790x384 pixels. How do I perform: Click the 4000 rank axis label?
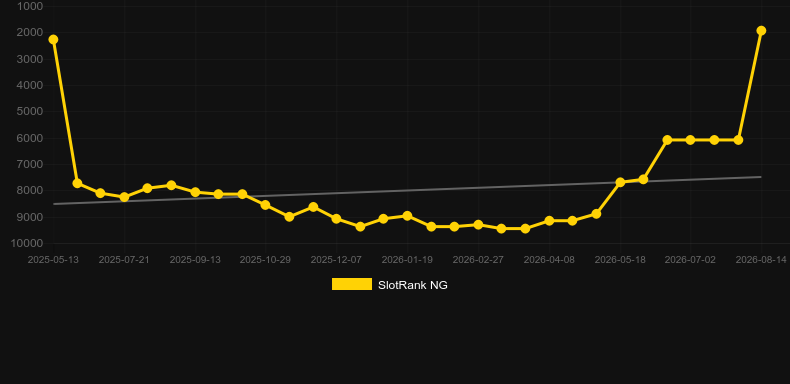[x=30, y=85]
